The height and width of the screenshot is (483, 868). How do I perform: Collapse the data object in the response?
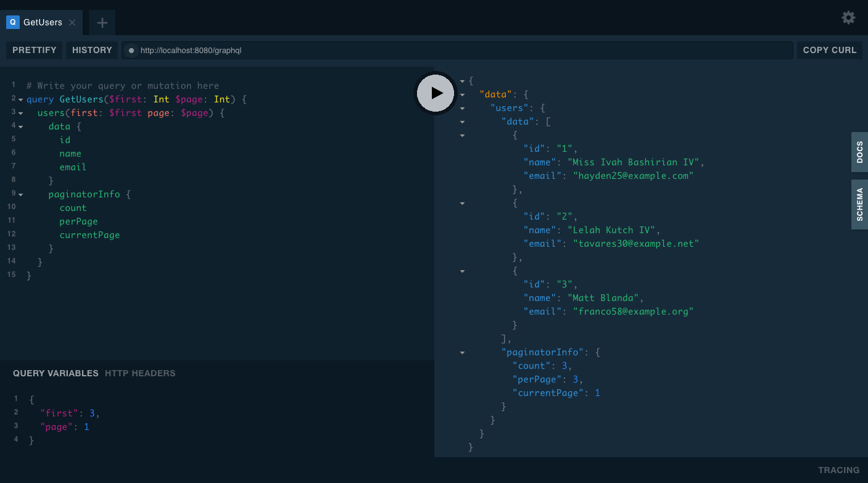click(x=462, y=94)
